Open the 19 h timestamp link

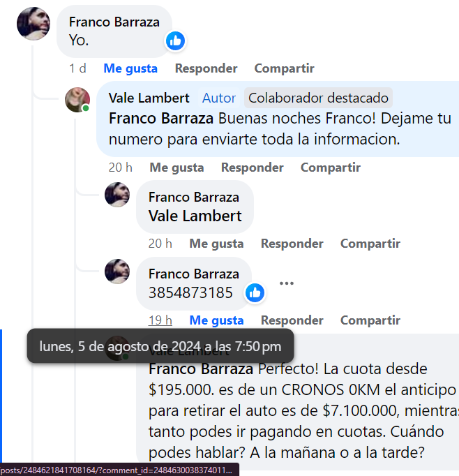(160, 320)
